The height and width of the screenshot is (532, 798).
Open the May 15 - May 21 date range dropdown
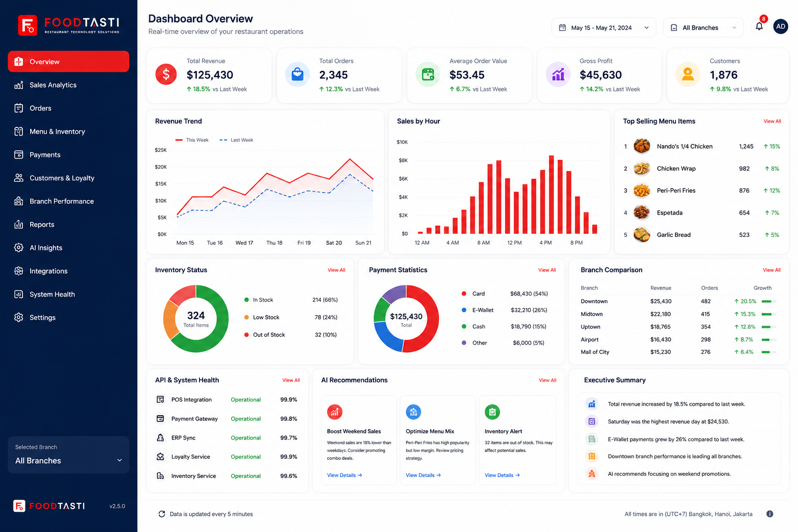604,28
